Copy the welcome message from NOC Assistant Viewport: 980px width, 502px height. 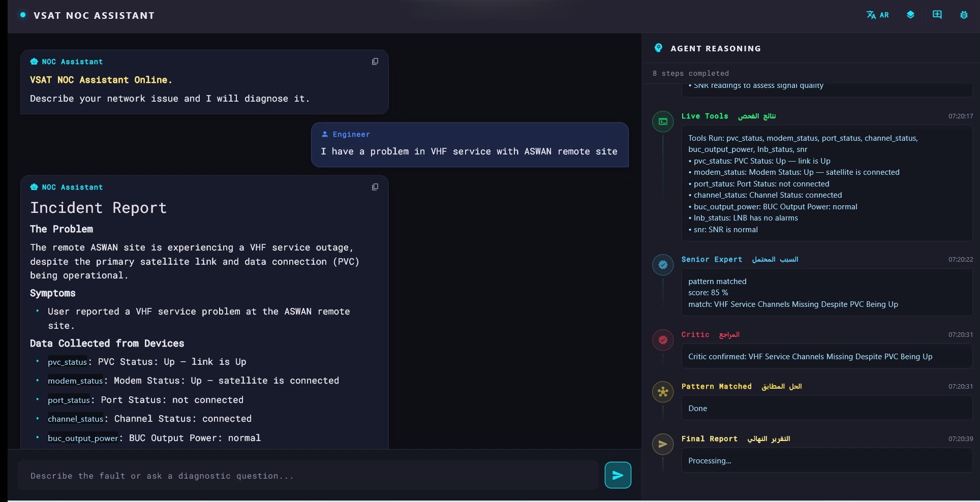pyautogui.click(x=375, y=61)
